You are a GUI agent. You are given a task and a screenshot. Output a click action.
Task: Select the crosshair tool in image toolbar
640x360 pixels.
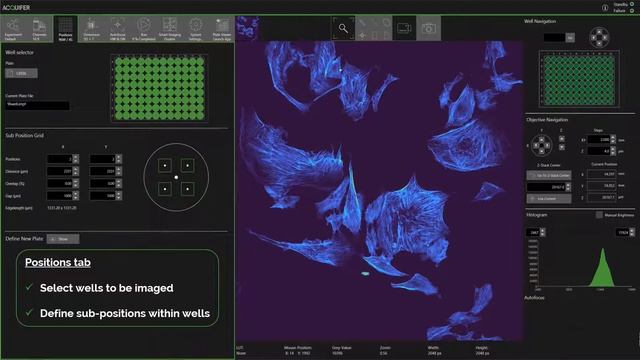pos(362,36)
